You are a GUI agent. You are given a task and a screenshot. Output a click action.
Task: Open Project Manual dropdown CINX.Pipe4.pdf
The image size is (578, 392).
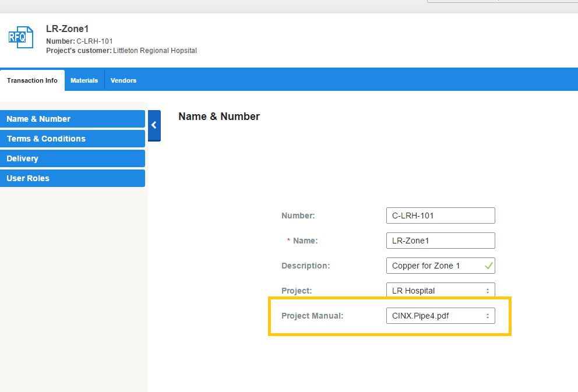point(440,316)
